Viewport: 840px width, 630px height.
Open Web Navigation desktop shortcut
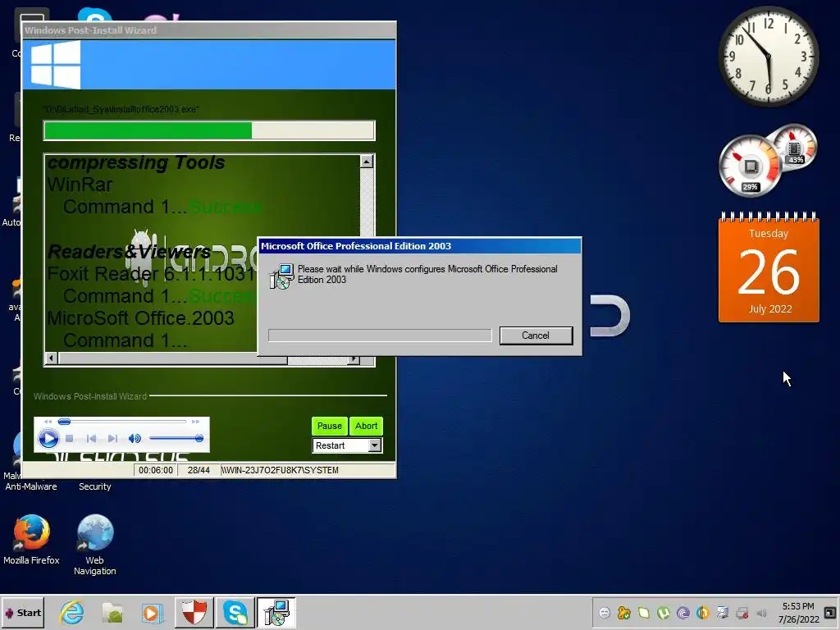[x=95, y=545]
